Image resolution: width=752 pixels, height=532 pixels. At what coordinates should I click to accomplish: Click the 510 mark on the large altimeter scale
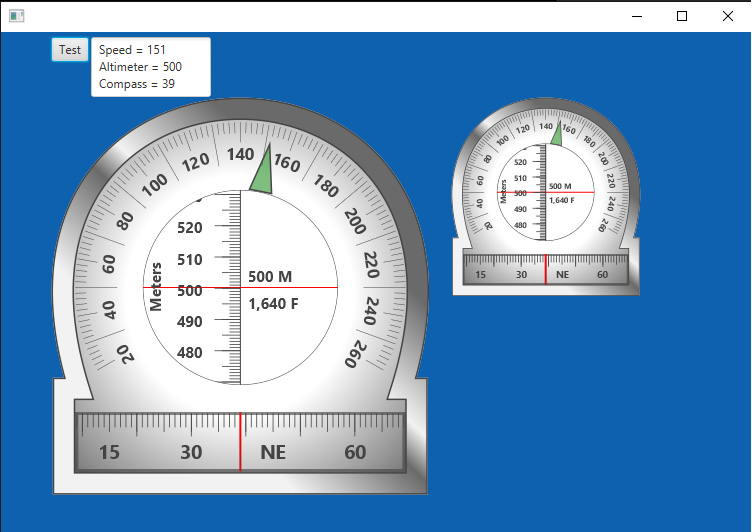(189, 260)
